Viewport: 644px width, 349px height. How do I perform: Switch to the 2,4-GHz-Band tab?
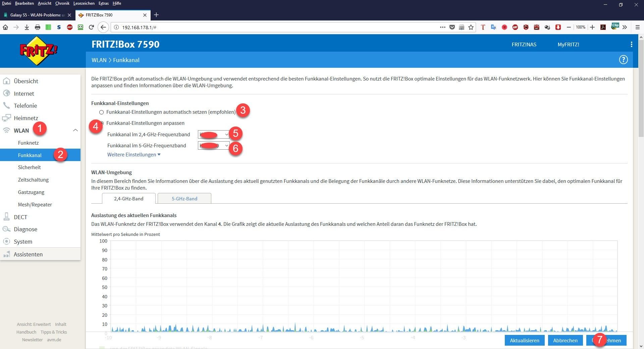129,199
